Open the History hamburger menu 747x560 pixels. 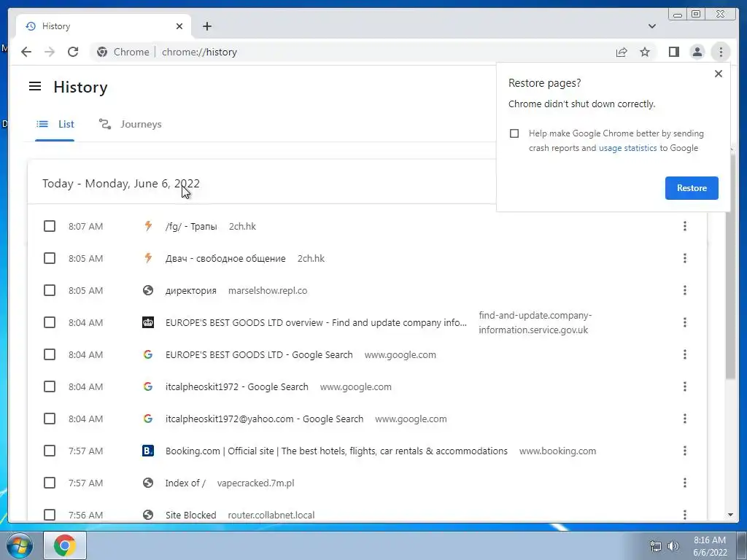point(35,86)
